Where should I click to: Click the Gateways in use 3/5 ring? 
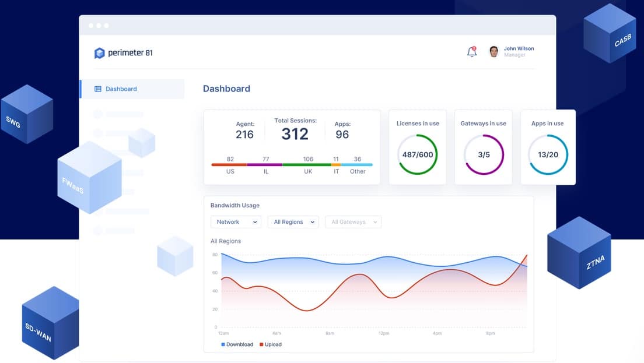(x=484, y=154)
